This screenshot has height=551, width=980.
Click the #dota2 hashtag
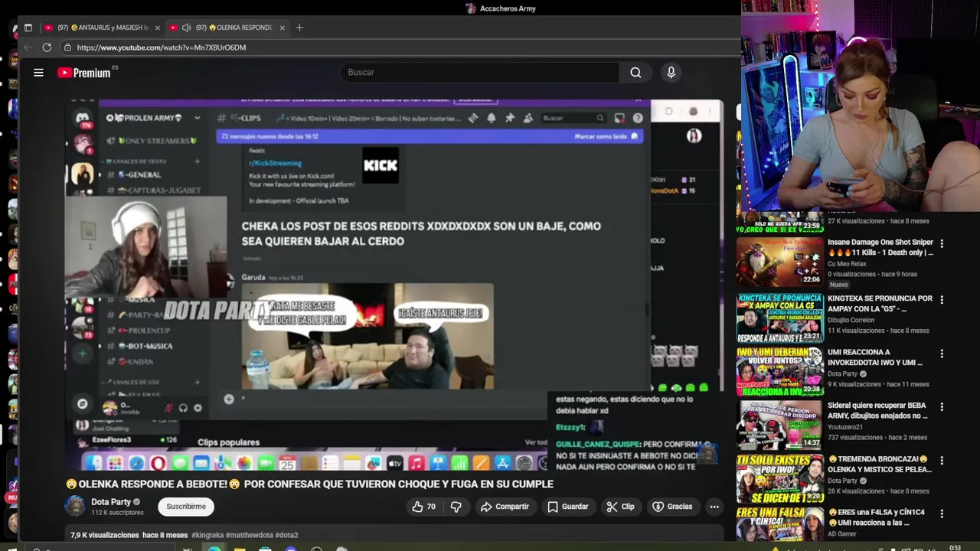pos(287,535)
